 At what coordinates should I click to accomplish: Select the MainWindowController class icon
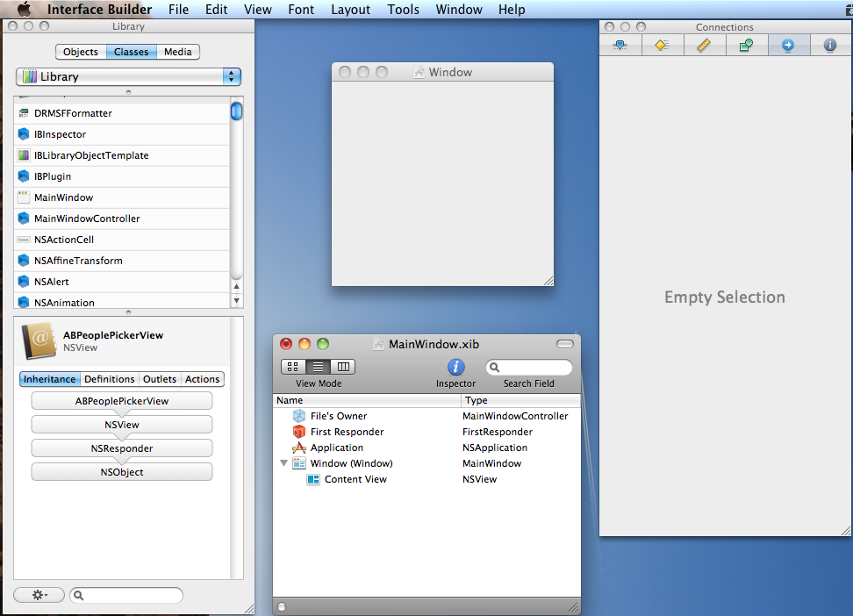(24, 218)
